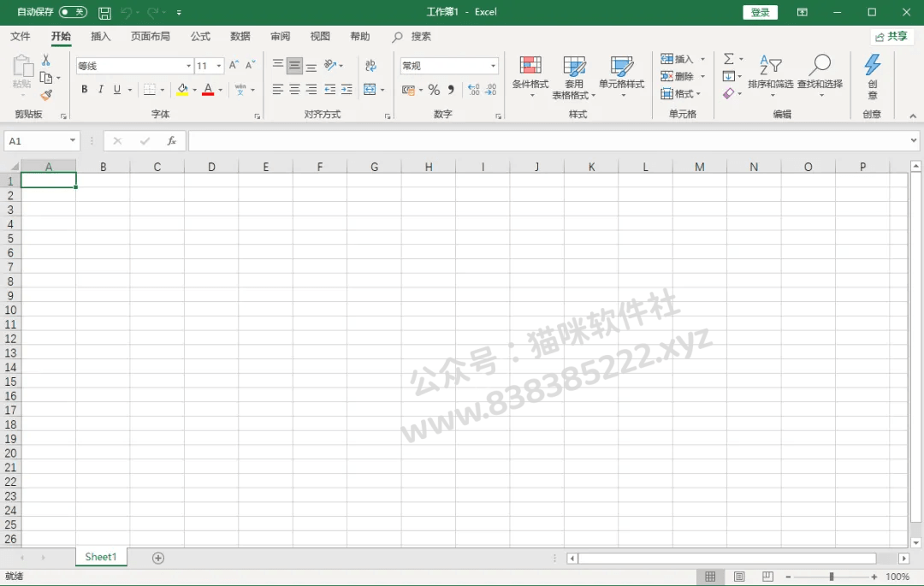Open the font size dropdown
924x586 pixels.
219,66
